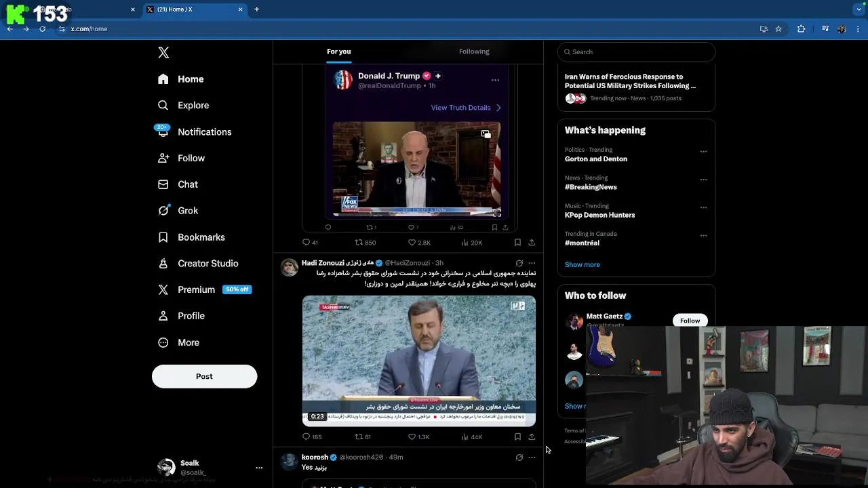Viewport: 868px width, 488px height.
Task: Go back using browser back arrow
Action: [x=10, y=29]
